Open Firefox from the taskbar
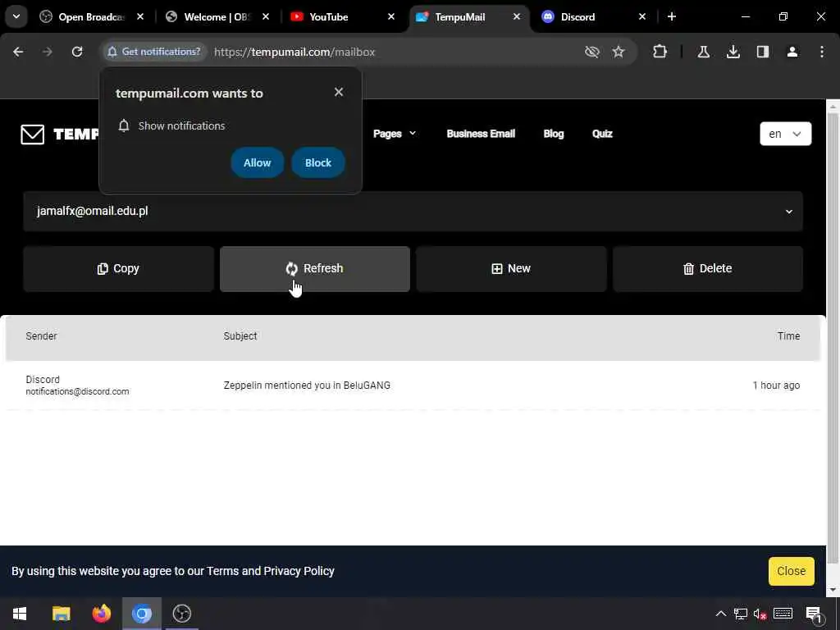Screen dimensions: 840x630 [x=101, y=614]
